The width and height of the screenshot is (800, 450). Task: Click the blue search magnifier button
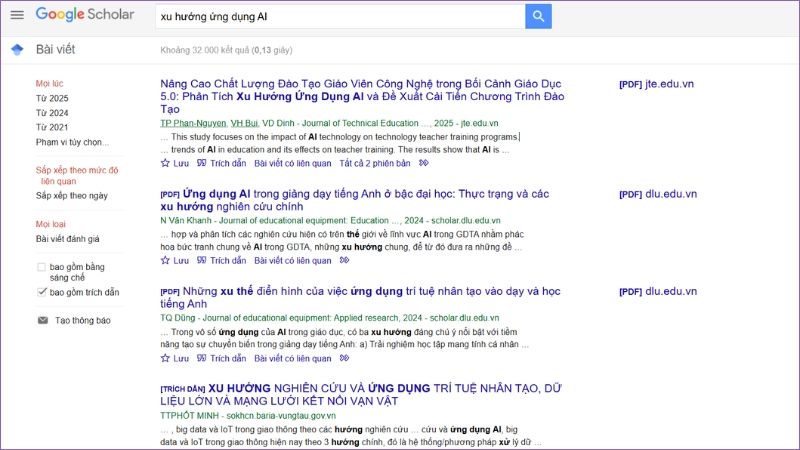pos(538,16)
